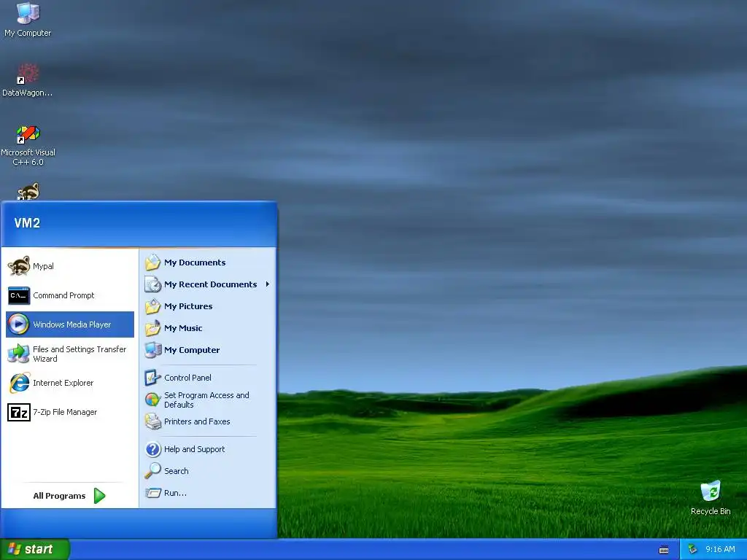Image resolution: width=747 pixels, height=560 pixels.
Task: Expand the All Programs menu
Action: [69, 496]
